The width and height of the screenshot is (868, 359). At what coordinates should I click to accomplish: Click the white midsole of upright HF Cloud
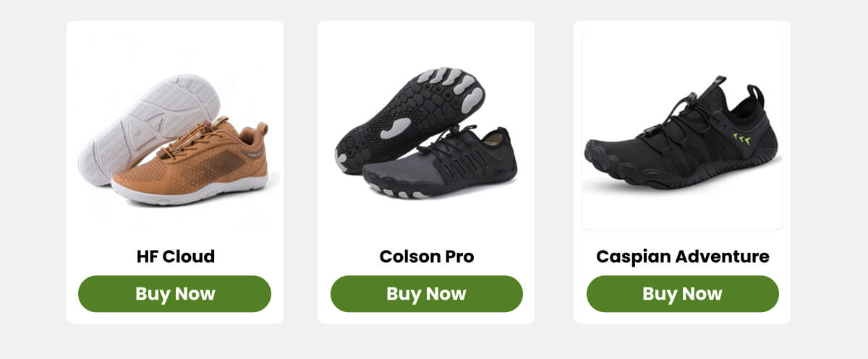(190, 194)
